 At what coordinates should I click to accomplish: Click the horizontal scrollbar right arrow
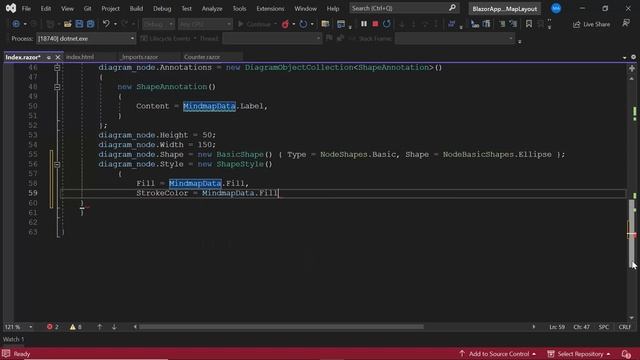click(x=533, y=327)
